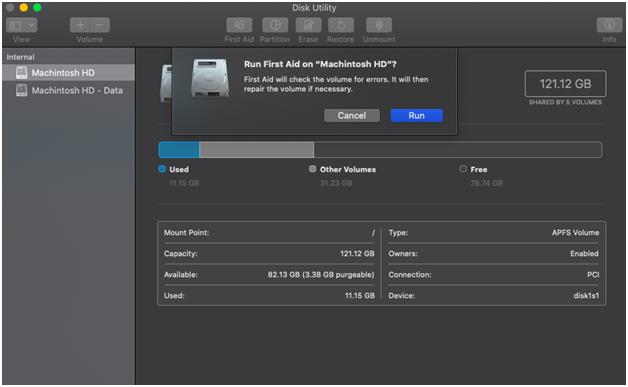
Task: Click the Internal sidebar section header
Action: [x=20, y=57]
